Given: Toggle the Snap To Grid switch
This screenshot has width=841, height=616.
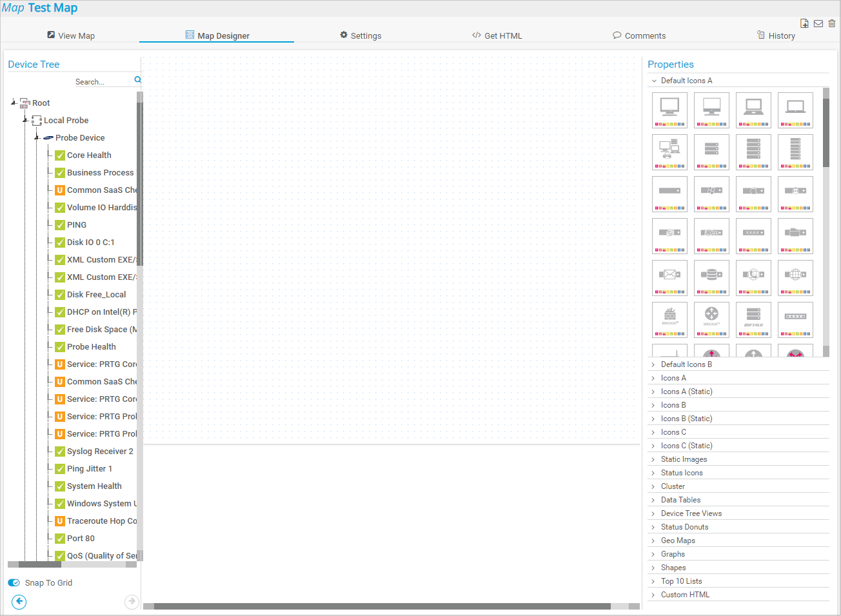Looking at the screenshot, I should (14, 582).
